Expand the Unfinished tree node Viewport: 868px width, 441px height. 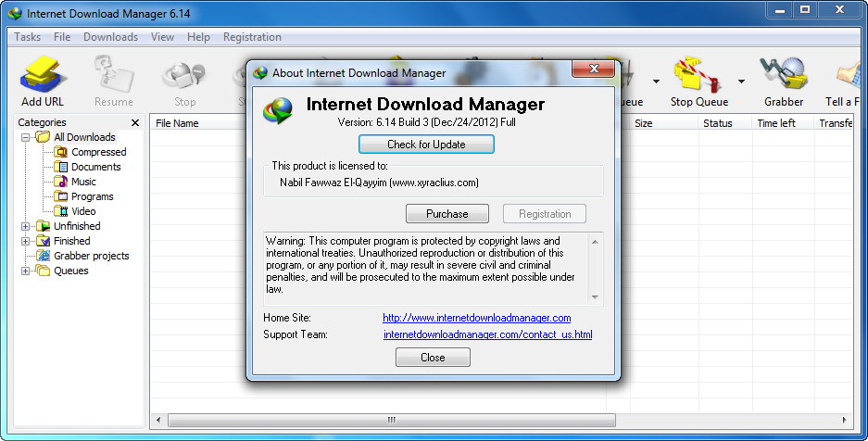25,226
